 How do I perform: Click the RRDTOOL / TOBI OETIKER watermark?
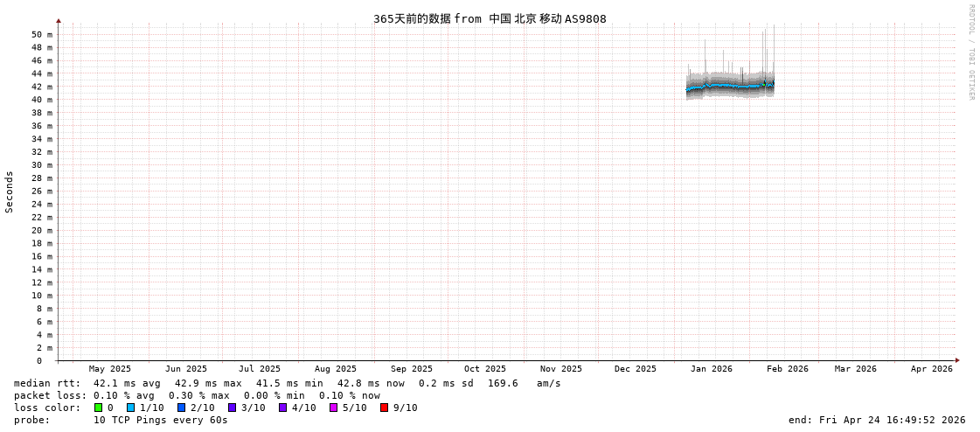(970, 52)
